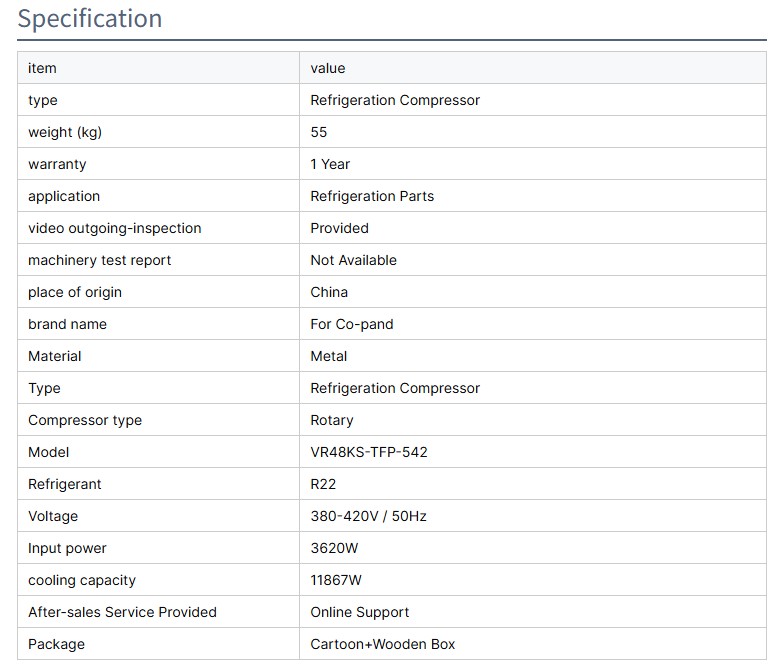The image size is (783, 672).
Task: Click the After-sales Service Provided label
Action: tap(122, 612)
